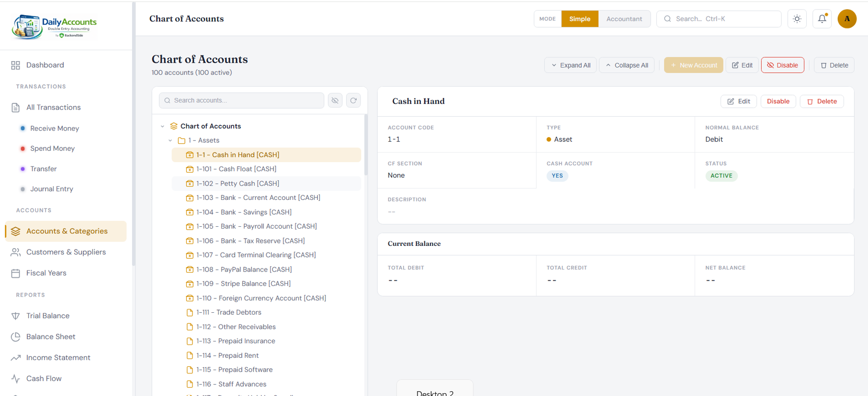The width and height of the screenshot is (868, 396).
Task: Collapse the Chart of Accounts root node
Action: point(162,126)
